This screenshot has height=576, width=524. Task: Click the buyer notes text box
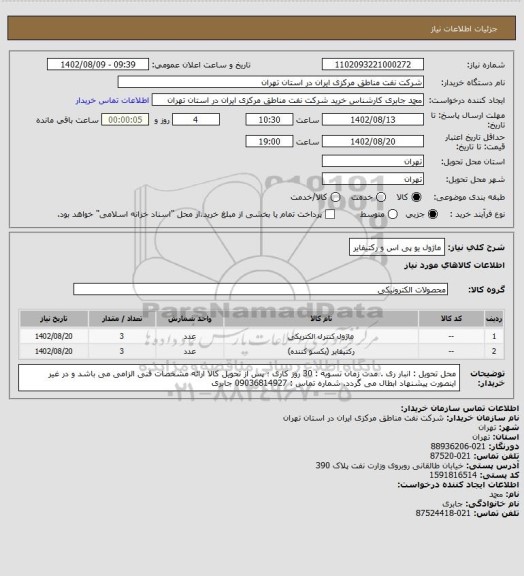[239, 378]
